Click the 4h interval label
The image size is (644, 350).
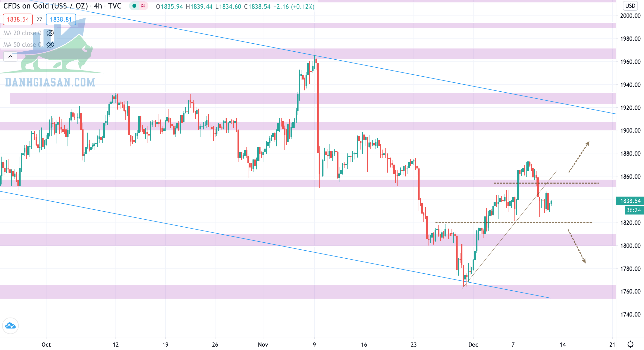point(98,6)
